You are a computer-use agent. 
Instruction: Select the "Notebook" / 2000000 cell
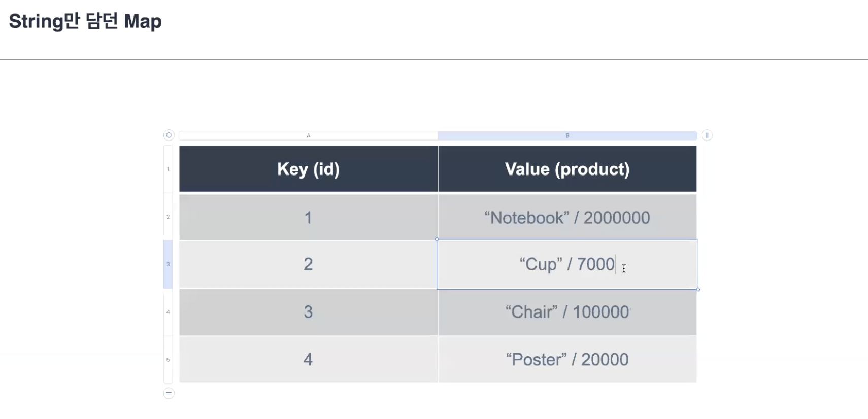(x=567, y=217)
